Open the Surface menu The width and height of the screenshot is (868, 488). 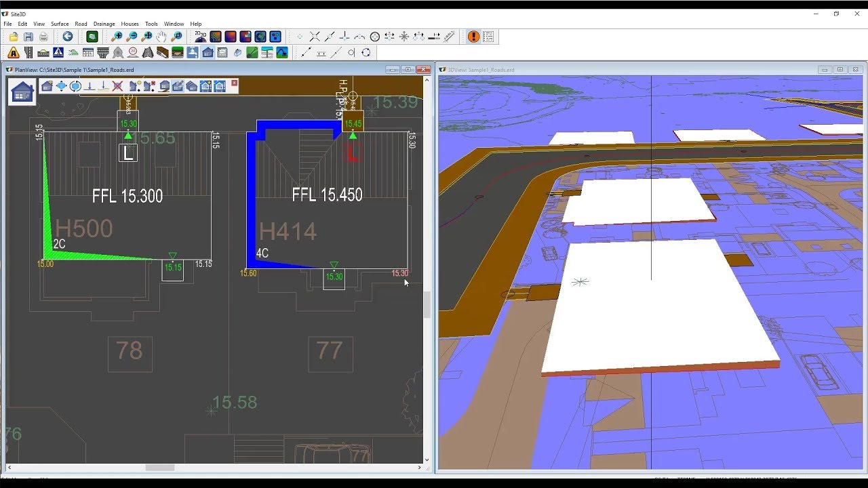pyautogui.click(x=60, y=24)
